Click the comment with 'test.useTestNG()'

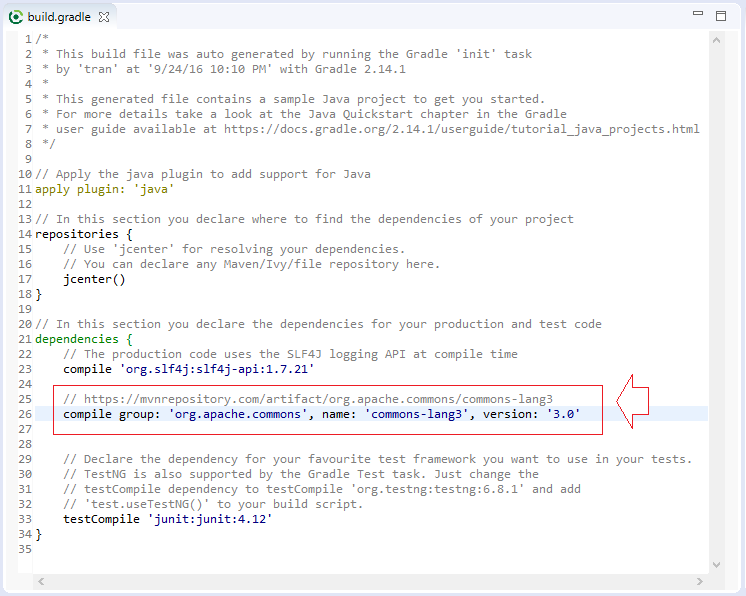(x=213, y=504)
